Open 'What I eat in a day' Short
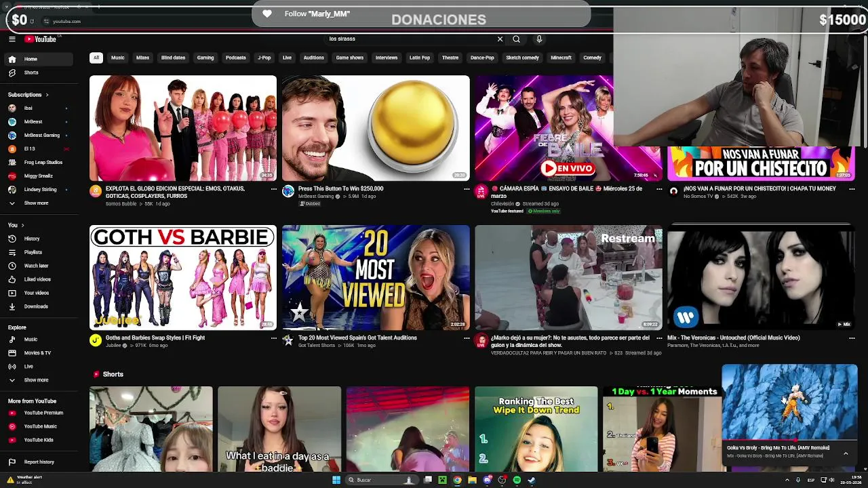Screen dimensions: 868x488 point(279,428)
